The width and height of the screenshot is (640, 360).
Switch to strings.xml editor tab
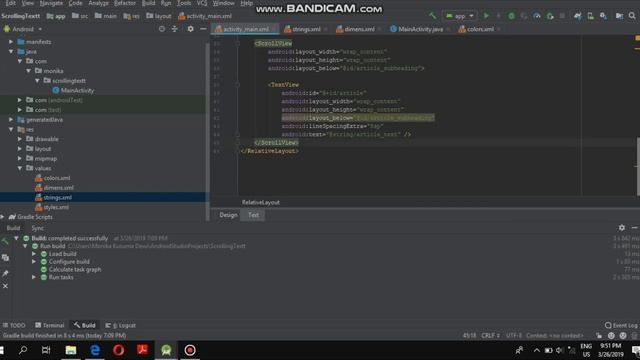pyautogui.click(x=306, y=29)
